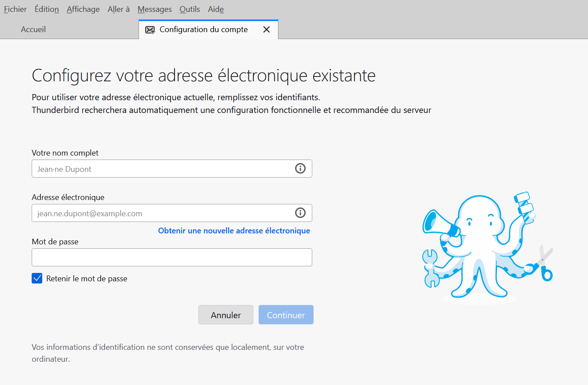This screenshot has height=385, width=588.
Task: Open the Fichier menu
Action: (15, 9)
